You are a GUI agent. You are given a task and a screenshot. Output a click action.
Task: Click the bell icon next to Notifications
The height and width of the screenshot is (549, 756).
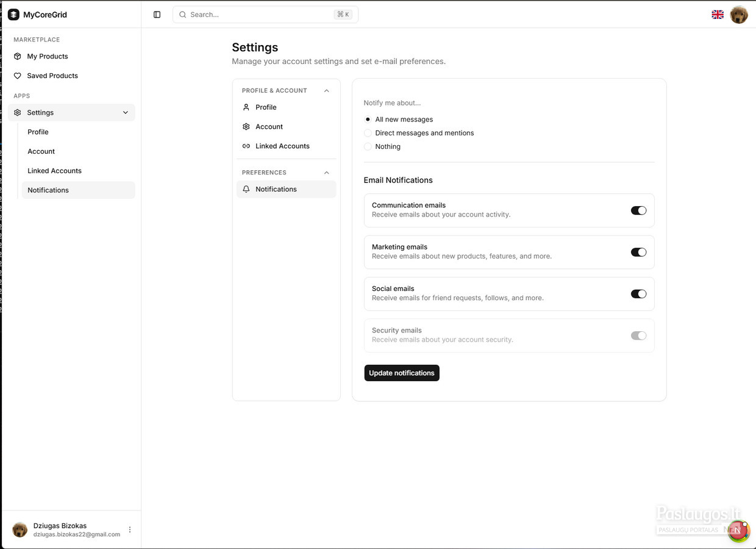click(x=246, y=189)
